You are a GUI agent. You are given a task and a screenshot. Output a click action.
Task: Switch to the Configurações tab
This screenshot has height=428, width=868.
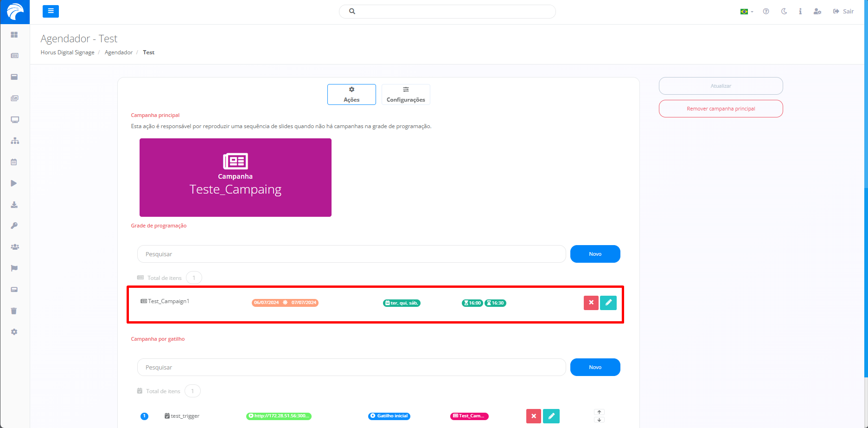pyautogui.click(x=406, y=94)
